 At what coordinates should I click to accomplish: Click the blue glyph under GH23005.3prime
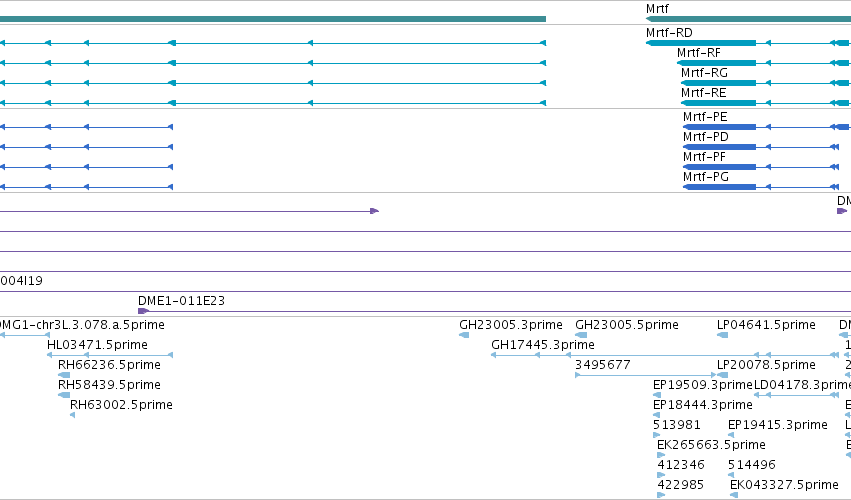(464, 335)
